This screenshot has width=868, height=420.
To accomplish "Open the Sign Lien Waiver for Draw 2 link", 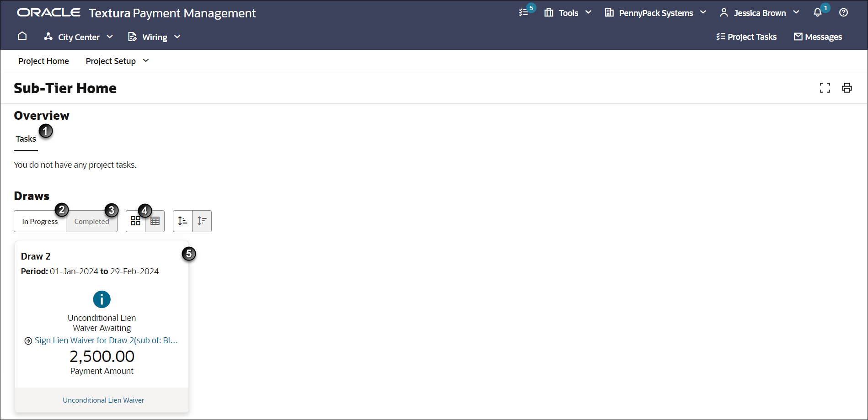I will 106,340.
